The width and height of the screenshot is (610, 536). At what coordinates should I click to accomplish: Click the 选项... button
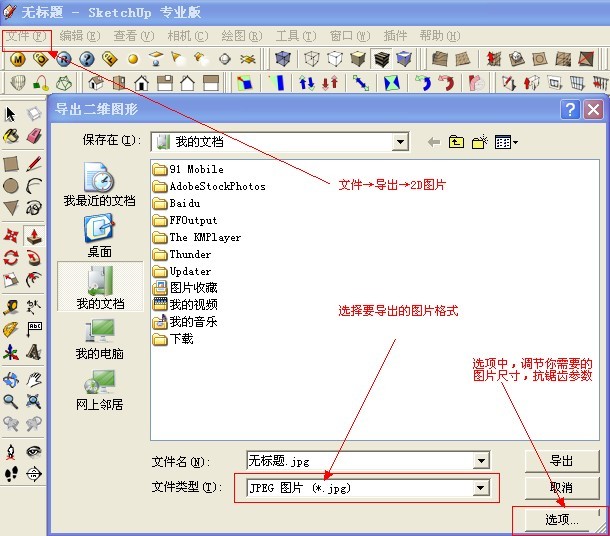(x=561, y=519)
